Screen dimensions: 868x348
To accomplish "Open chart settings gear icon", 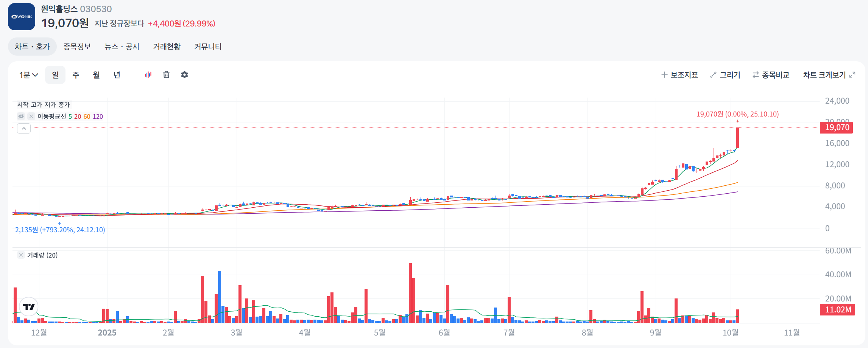I will pos(184,75).
